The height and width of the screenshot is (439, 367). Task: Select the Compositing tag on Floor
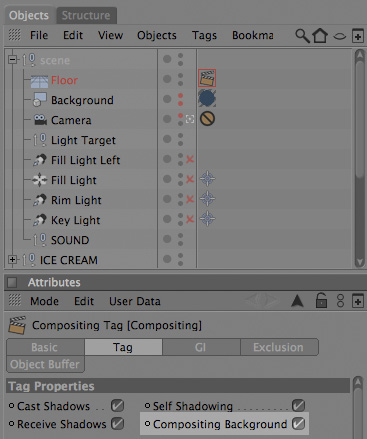click(x=207, y=79)
